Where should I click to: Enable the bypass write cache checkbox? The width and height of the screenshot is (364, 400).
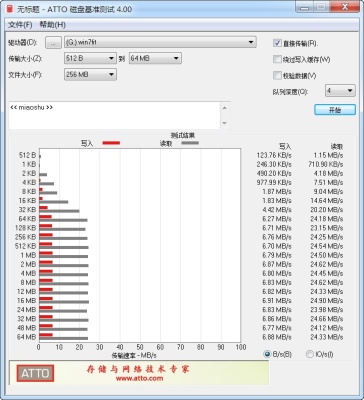pos(277,59)
